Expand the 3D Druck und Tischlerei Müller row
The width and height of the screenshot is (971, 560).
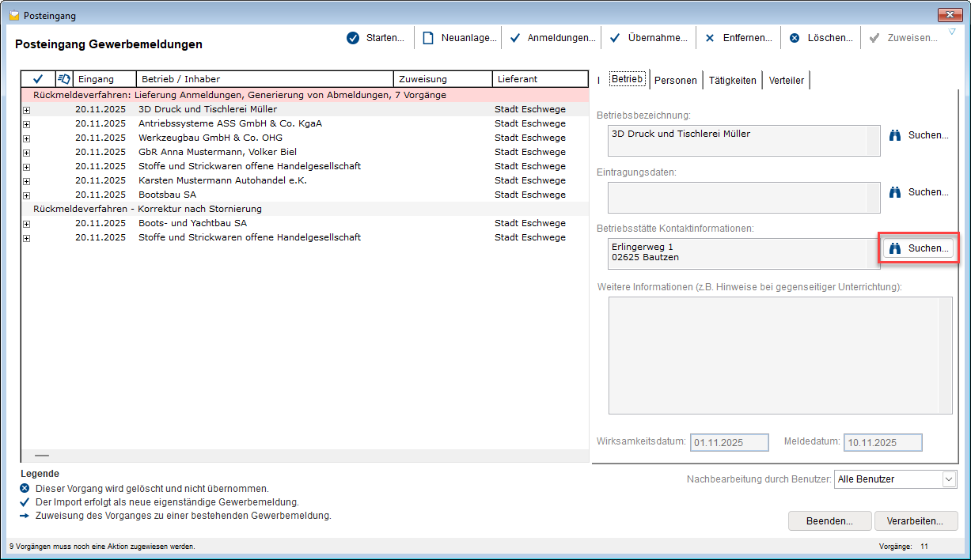26,110
